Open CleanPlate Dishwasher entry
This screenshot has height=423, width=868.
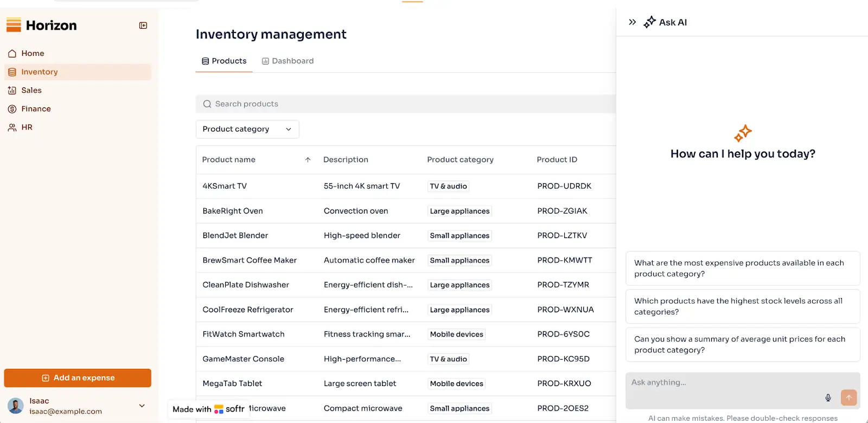[x=246, y=285]
